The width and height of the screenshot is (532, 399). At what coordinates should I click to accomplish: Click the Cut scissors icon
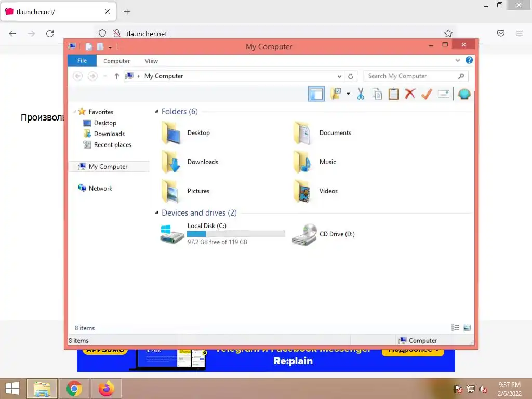(x=361, y=94)
